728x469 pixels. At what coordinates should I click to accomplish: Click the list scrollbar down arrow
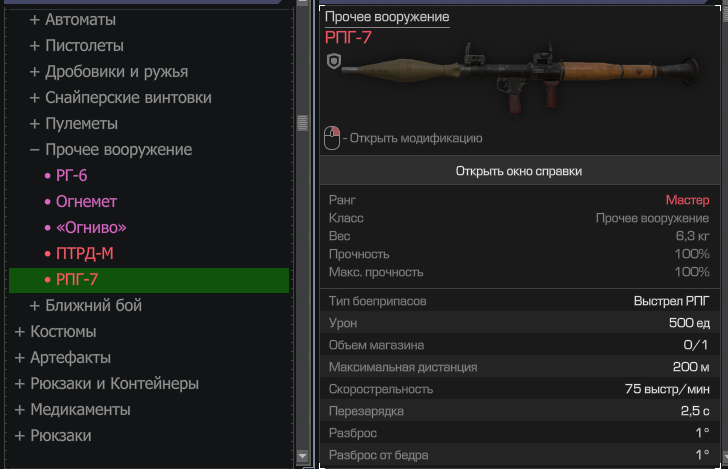point(302,456)
